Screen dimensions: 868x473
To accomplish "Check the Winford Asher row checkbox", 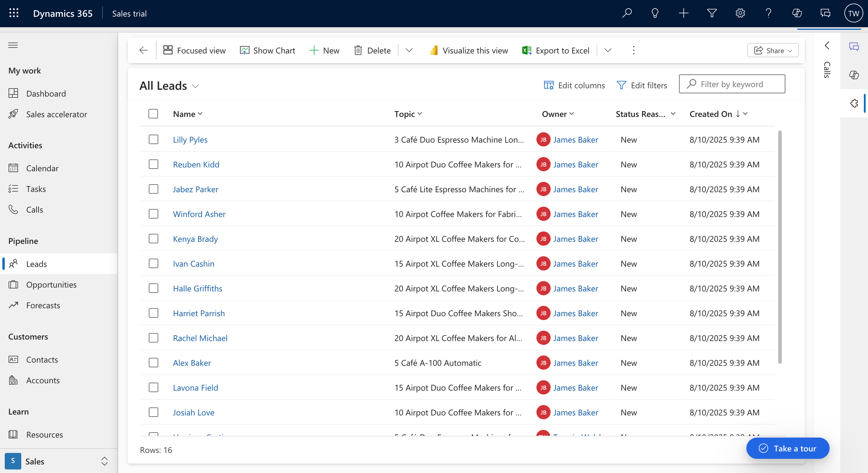I will click(x=154, y=214).
